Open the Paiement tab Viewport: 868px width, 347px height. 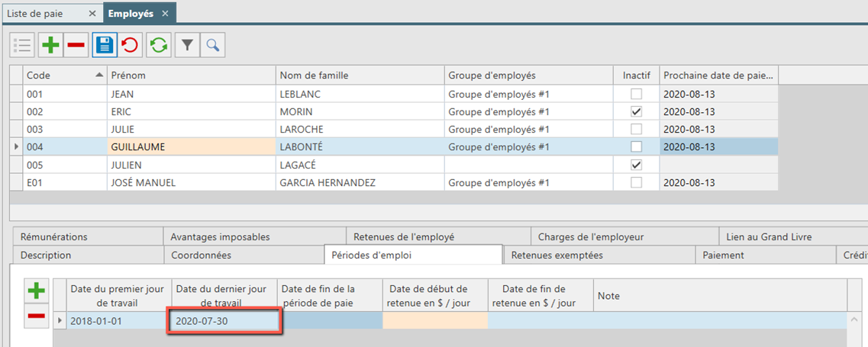765,255
